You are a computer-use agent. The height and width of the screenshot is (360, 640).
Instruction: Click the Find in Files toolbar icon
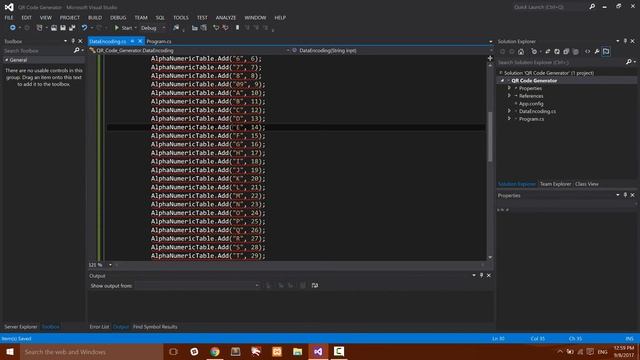pyautogui.click(x=176, y=28)
